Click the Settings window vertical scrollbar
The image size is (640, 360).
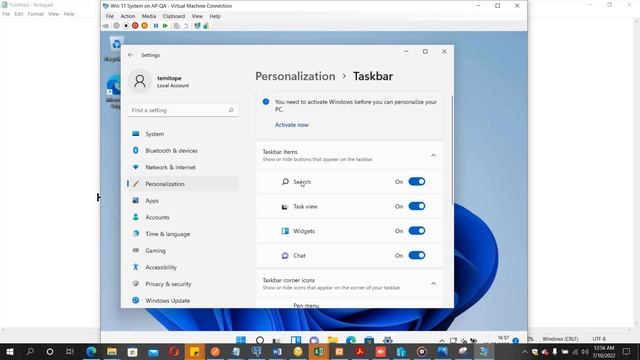pyautogui.click(x=452, y=150)
